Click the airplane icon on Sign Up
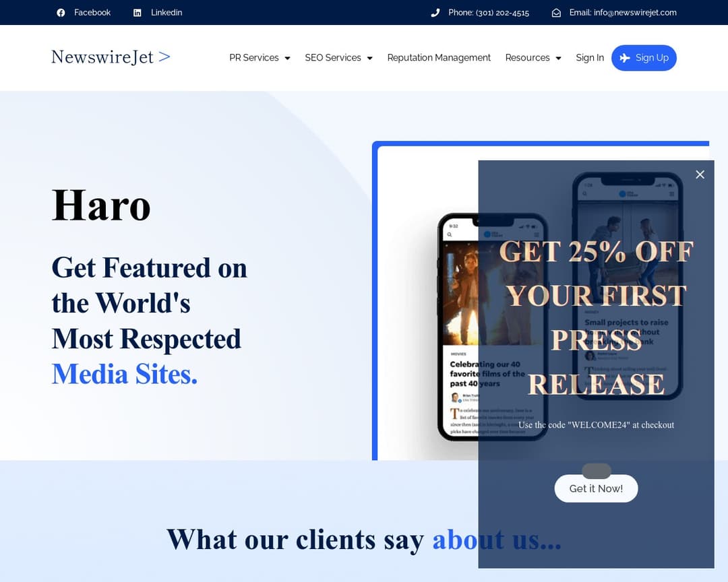 click(x=625, y=58)
